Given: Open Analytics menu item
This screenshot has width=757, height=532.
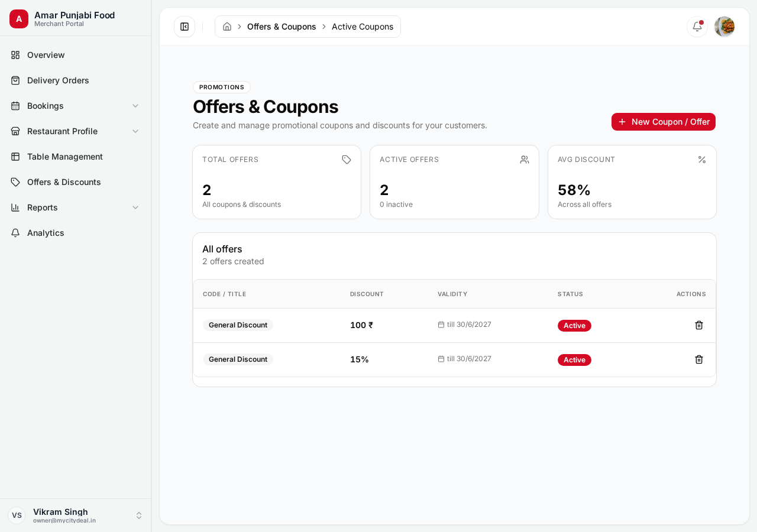Looking at the screenshot, I should (x=75, y=233).
